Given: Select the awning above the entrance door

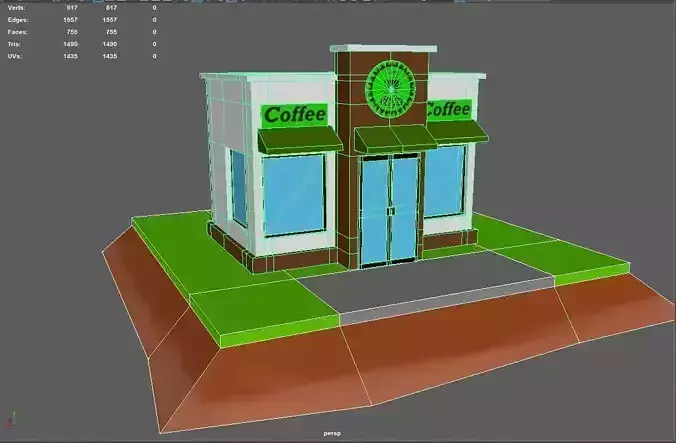Looking at the screenshot, I should [395, 138].
